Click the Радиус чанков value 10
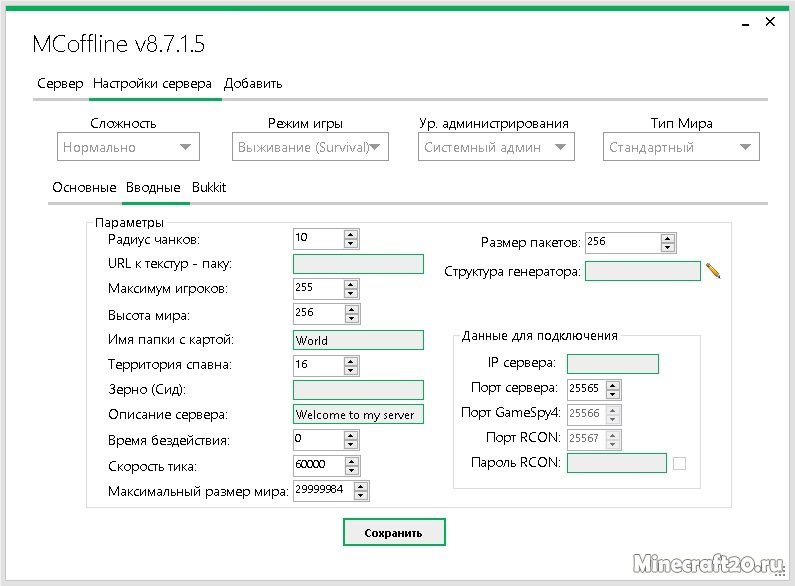This screenshot has height=586, width=795. (x=301, y=237)
